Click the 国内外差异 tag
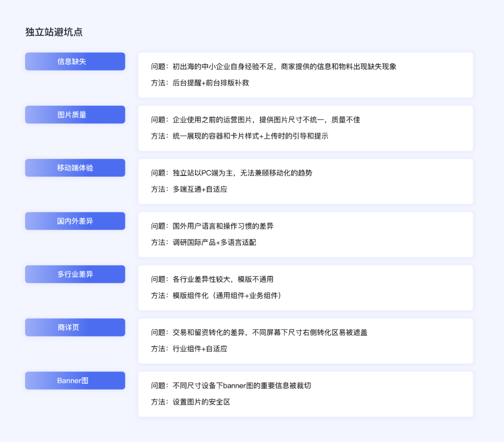The image size is (504, 442). [75, 221]
